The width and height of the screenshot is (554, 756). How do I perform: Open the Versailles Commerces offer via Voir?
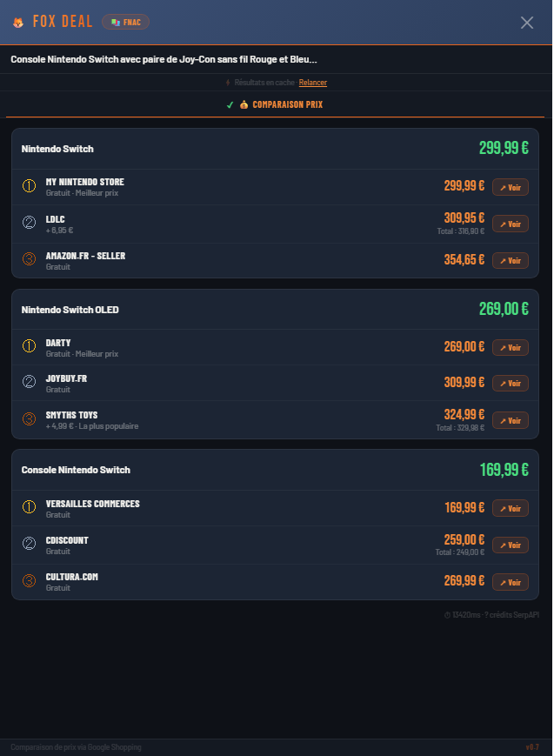click(510, 508)
